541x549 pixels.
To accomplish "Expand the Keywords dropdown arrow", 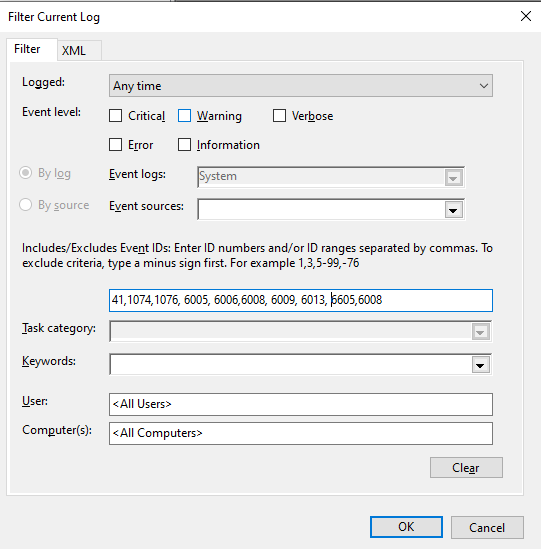I will pyautogui.click(x=480, y=365).
